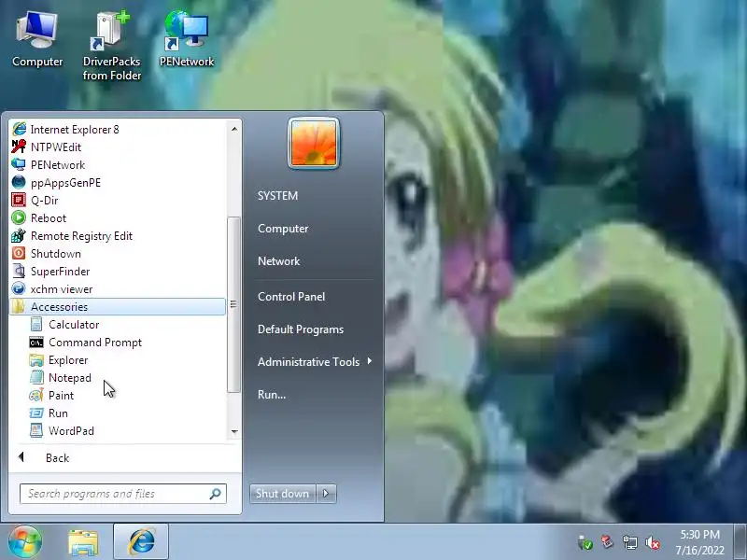Open Q-Dir file manager entry

118,201
